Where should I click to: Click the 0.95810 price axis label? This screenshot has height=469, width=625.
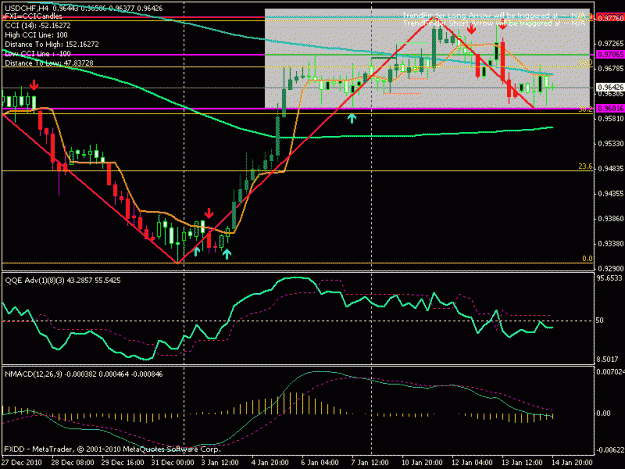tap(611, 118)
